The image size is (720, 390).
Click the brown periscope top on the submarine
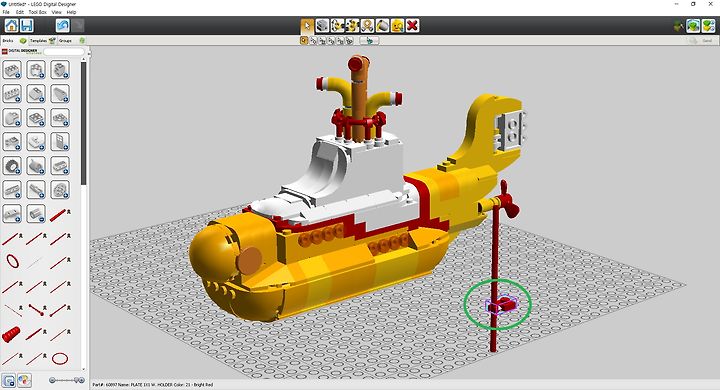358,63
